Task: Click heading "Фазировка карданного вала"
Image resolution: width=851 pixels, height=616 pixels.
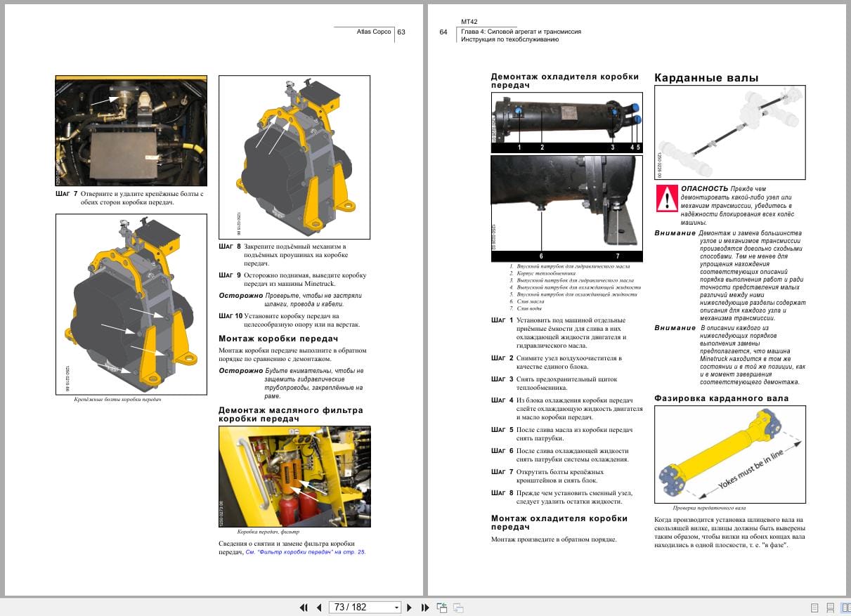Action: [721, 398]
